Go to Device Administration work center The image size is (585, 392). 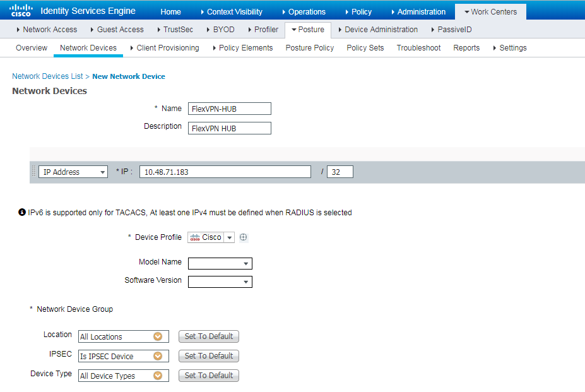click(378, 30)
